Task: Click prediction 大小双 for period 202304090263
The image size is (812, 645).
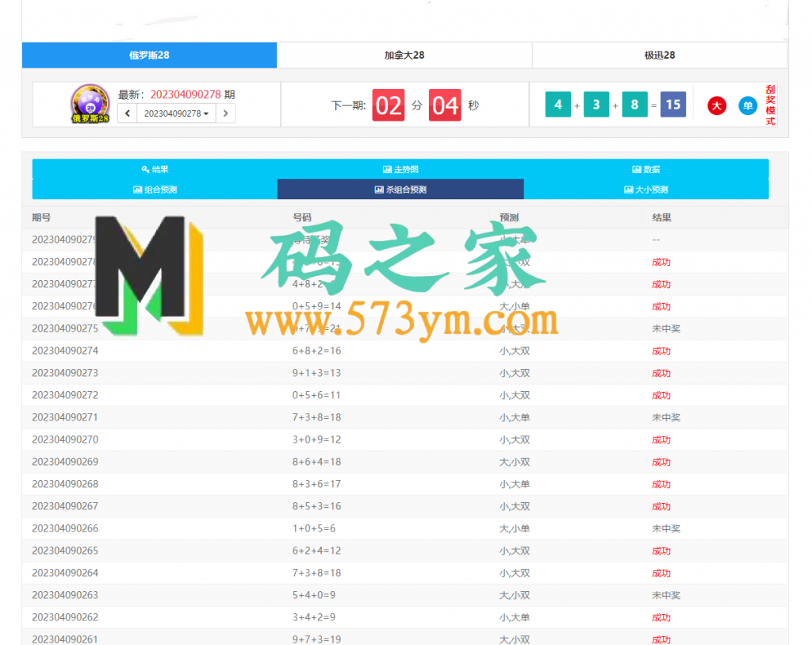Action: (514, 595)
